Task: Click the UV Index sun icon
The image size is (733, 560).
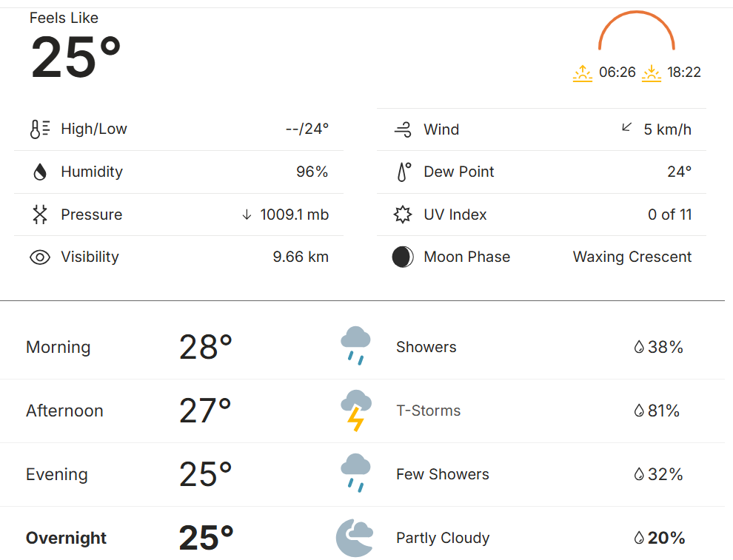Action: point(403,215)
